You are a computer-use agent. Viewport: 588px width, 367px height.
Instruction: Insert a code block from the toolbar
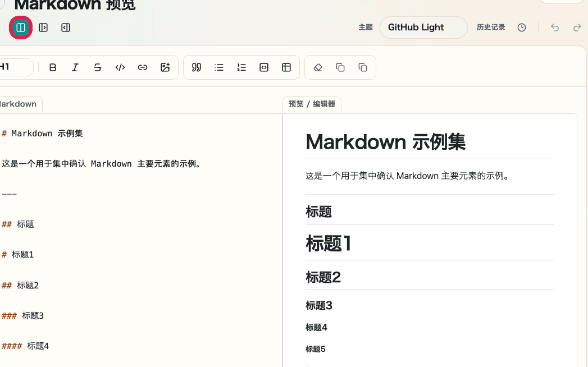tap(264, 67)
